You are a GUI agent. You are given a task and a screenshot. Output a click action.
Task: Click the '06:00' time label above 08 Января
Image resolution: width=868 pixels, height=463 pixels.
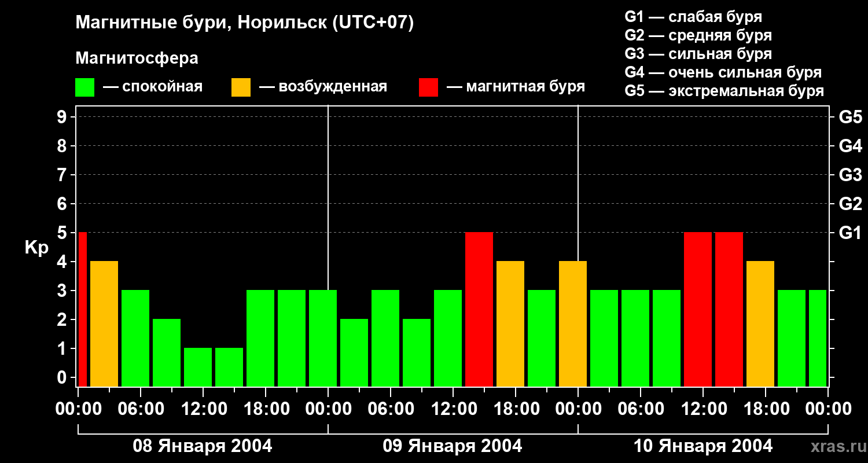point(141,409)
